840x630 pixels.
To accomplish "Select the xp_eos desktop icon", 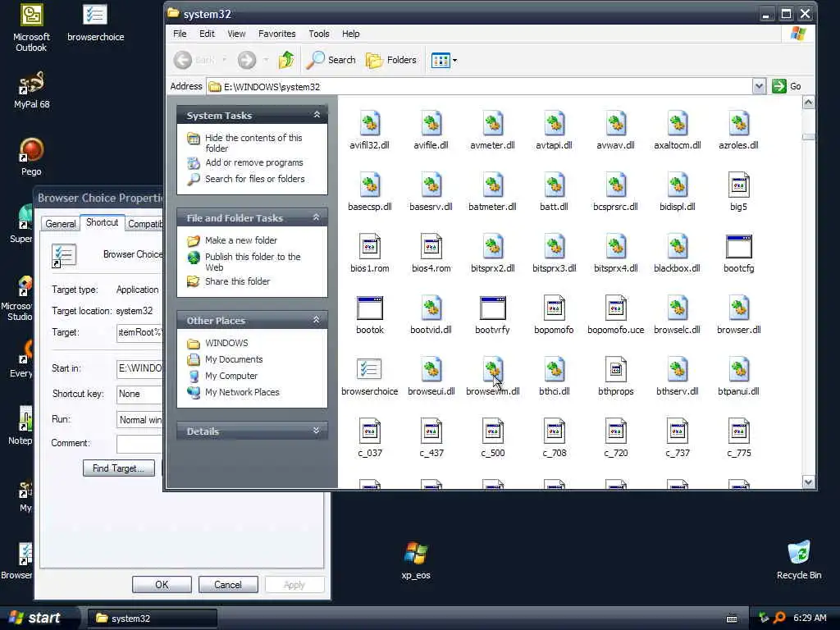I will pyautogui.click(x=416, y=560).
